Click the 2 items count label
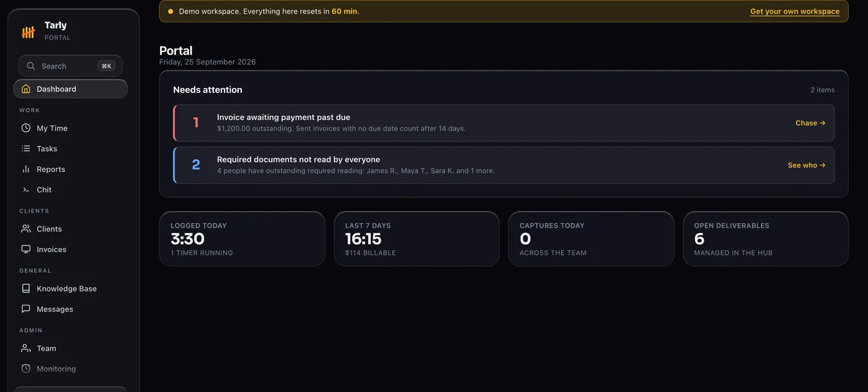868x392 pixels. tap(822, 90)
